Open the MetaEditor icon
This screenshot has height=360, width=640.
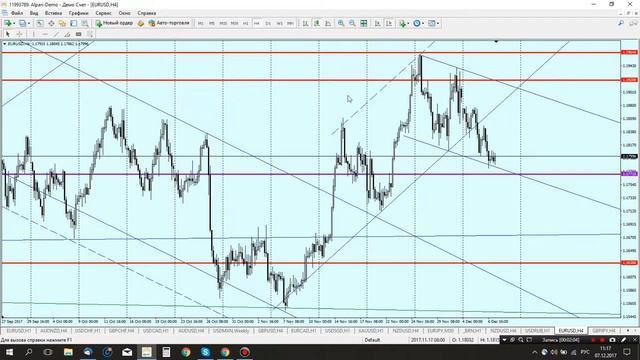tap(140, 23)
